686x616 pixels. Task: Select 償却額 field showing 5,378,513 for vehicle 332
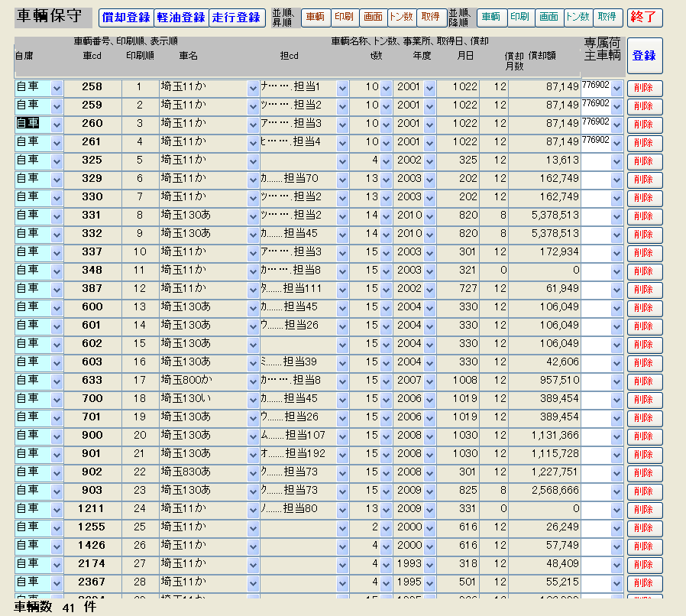(x=544, y=235)
